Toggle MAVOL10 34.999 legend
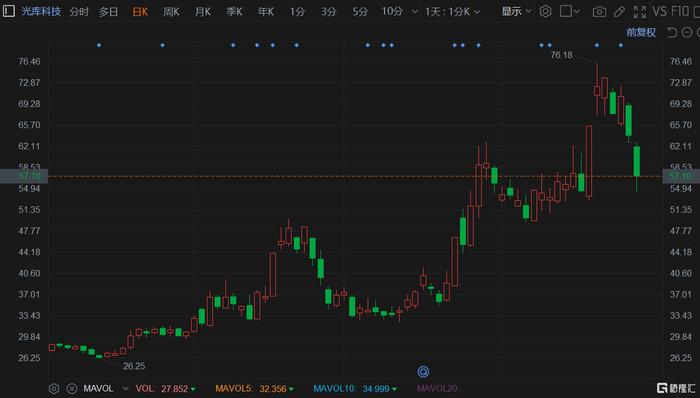 [x=354, y=389]
